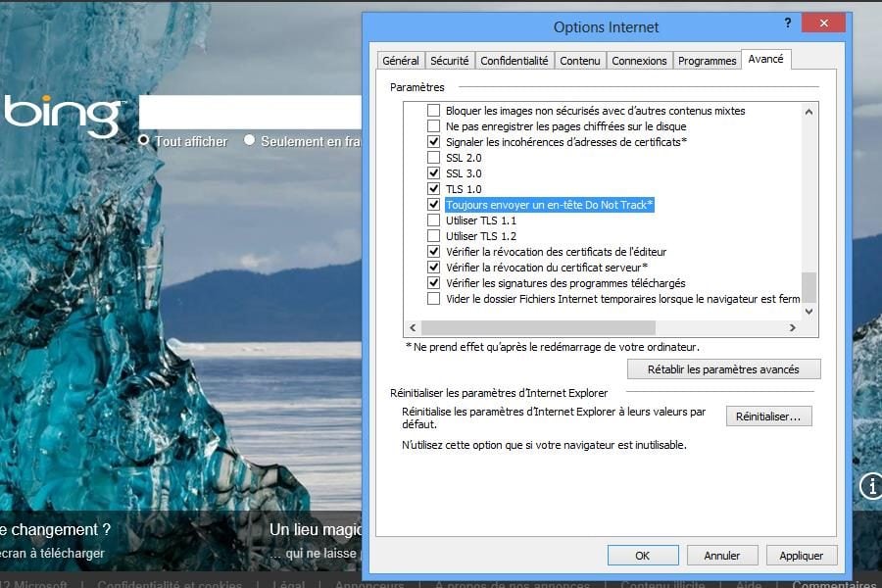Click the OK button
This screenshot has height=588, width=882.
(x=643, y=556)
